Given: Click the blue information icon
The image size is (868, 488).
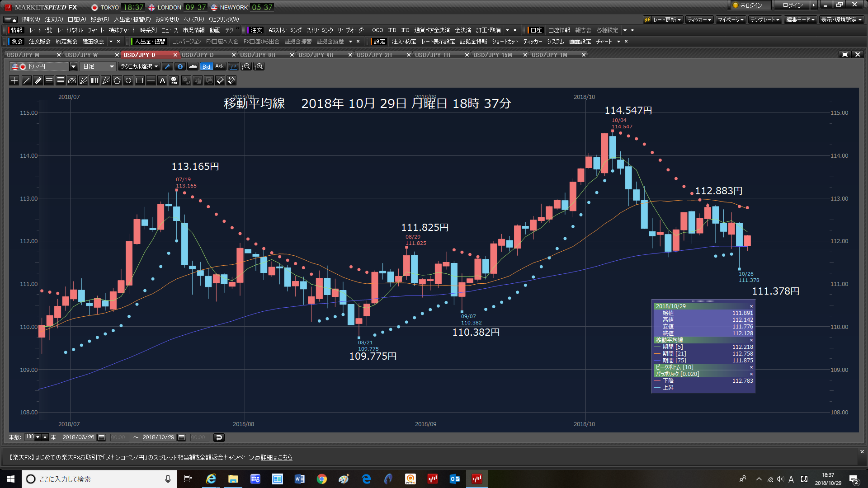Looking at the screenshot, I should click(x=180, y=66).
